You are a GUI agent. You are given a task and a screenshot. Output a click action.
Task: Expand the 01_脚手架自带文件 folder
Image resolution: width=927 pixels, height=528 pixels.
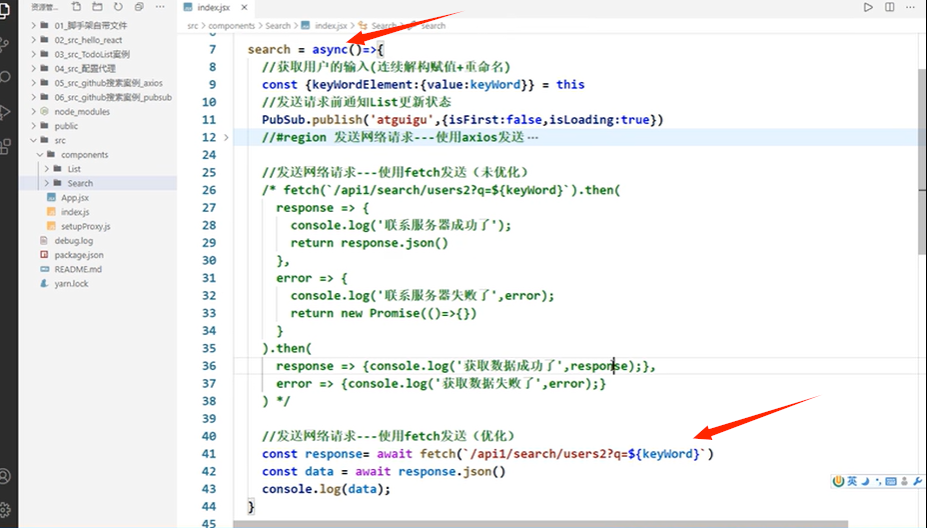90,25
